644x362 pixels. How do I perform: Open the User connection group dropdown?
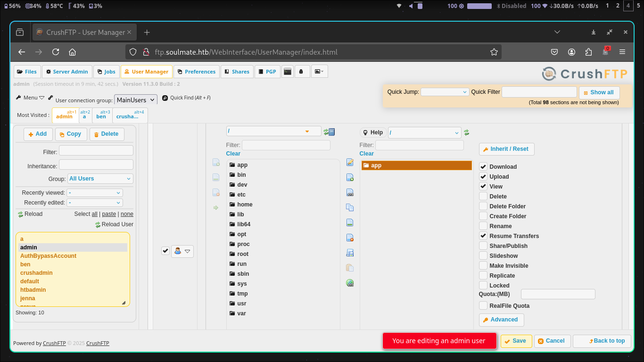[135, 99]
